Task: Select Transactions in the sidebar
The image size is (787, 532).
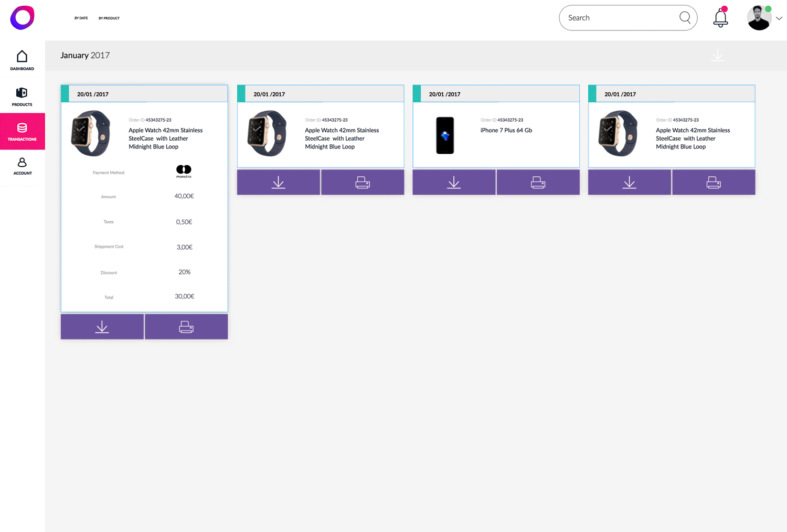Action: [x=22, y=132]
